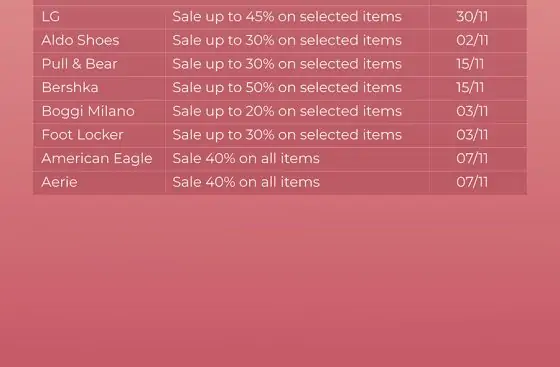The image size is (560, 367).
Task: Select the 15/11 date in Pull & Bear row
Action: 470,64
